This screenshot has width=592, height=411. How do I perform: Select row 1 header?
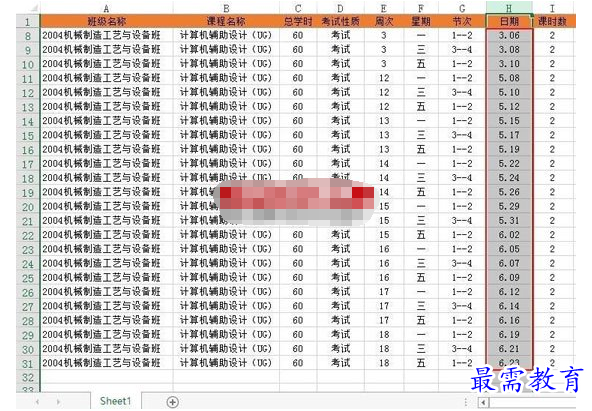coord(28,22)
